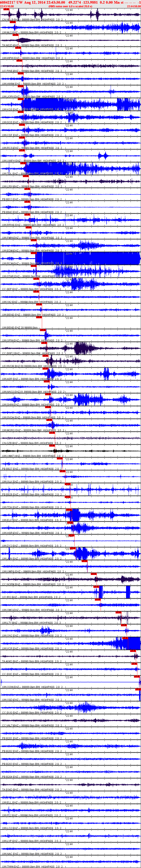Click the start time 22:43:10.00 label
The height and width of the screenshot is (868, 141).
7,6
